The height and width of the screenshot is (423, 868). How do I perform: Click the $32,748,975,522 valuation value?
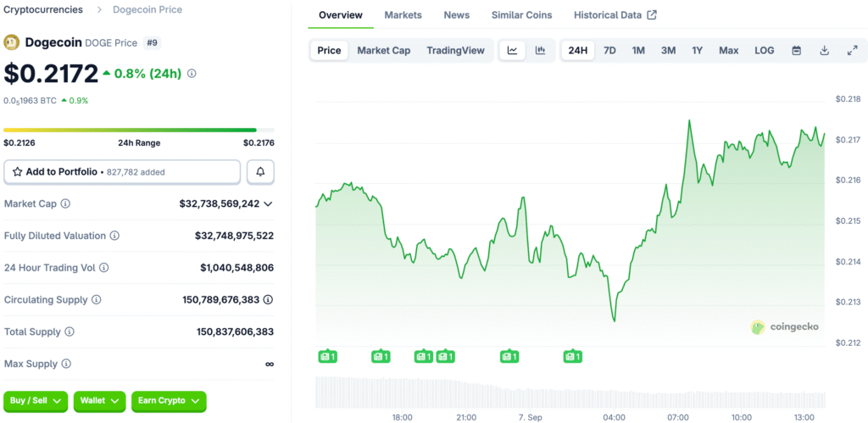(234, 236)
